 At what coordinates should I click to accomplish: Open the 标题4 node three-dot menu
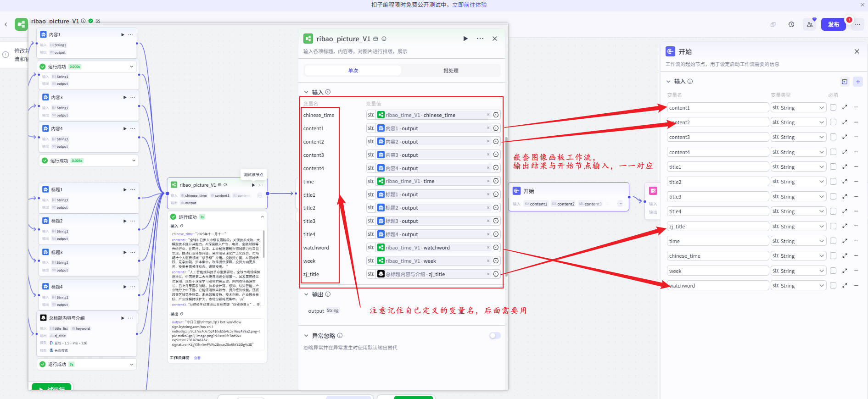(x=132, y=287)
